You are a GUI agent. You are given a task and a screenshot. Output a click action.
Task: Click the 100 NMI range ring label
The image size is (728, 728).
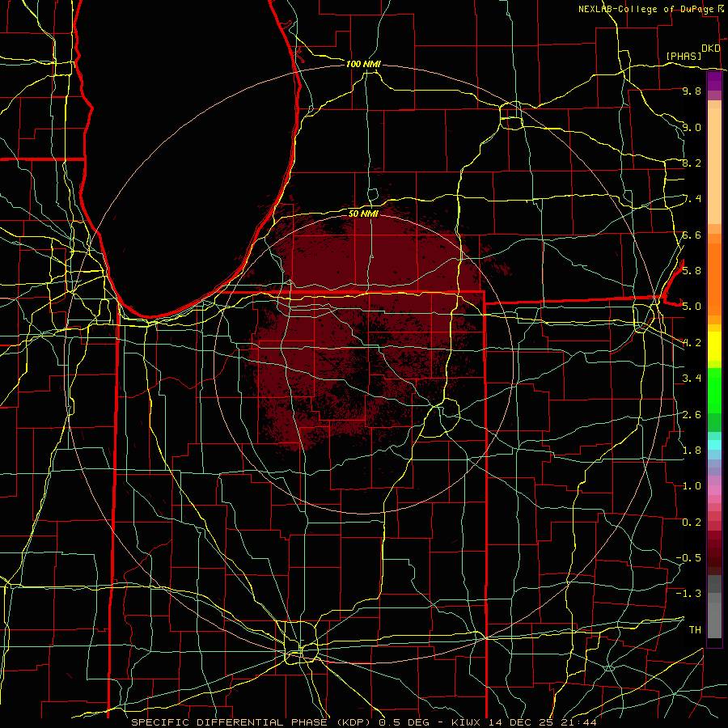tap(363, 64)
